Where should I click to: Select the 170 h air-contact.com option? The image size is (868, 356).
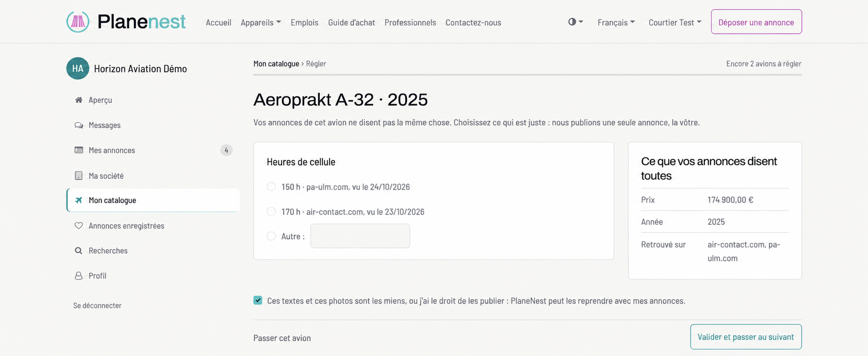point(271,212)
